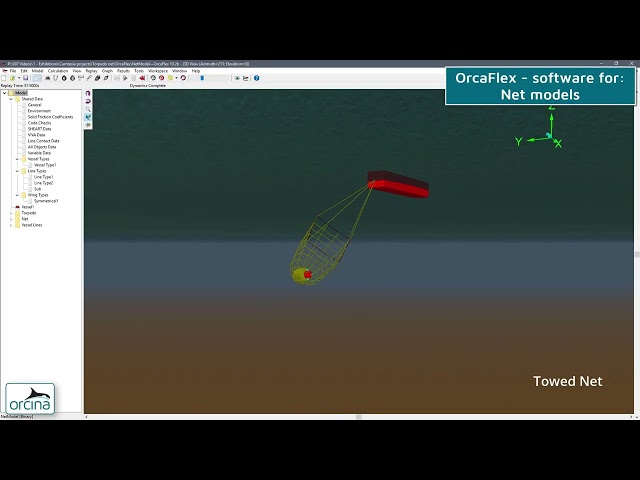Screen dimensions: 640x480
Task: Click the red circular loop replay icon
Action: pyautogui.click(x=183, y=78)
